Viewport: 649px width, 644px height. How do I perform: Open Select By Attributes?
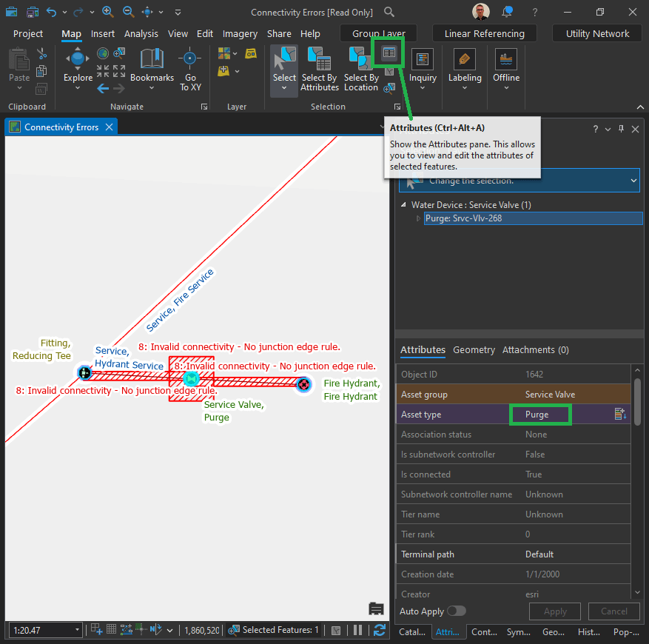pyautogui.click(x=319, y=67)
